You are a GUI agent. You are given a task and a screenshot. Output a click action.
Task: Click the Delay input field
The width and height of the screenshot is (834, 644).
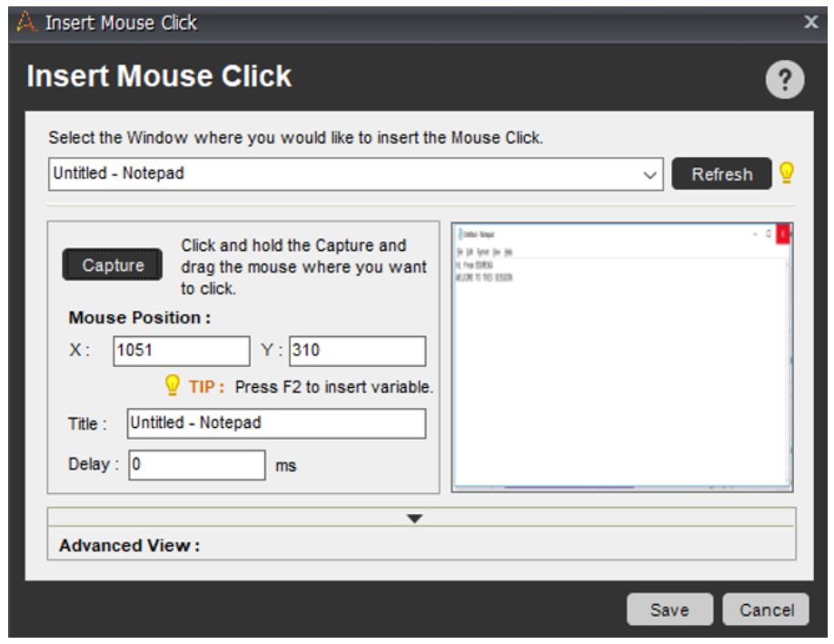[197, 465]
